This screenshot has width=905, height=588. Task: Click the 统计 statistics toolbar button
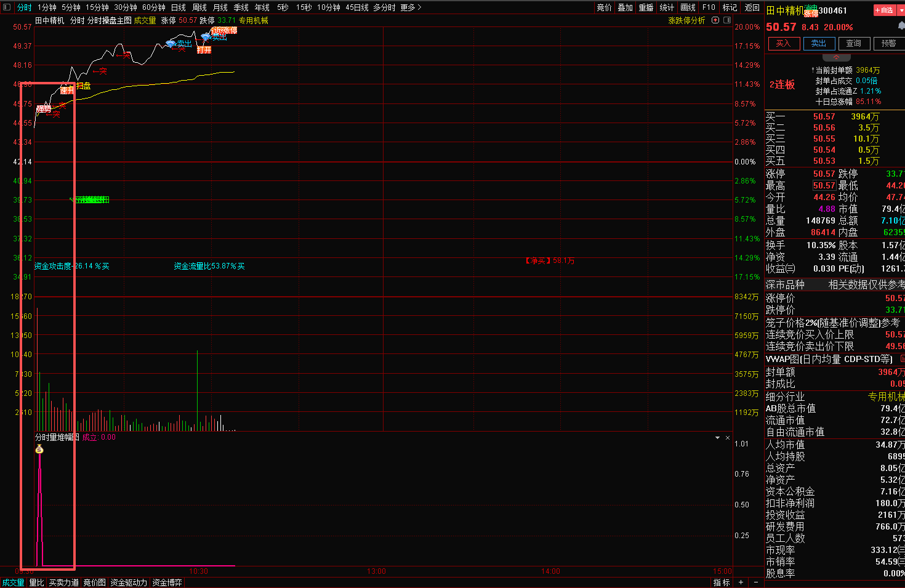tap(667, 7)
